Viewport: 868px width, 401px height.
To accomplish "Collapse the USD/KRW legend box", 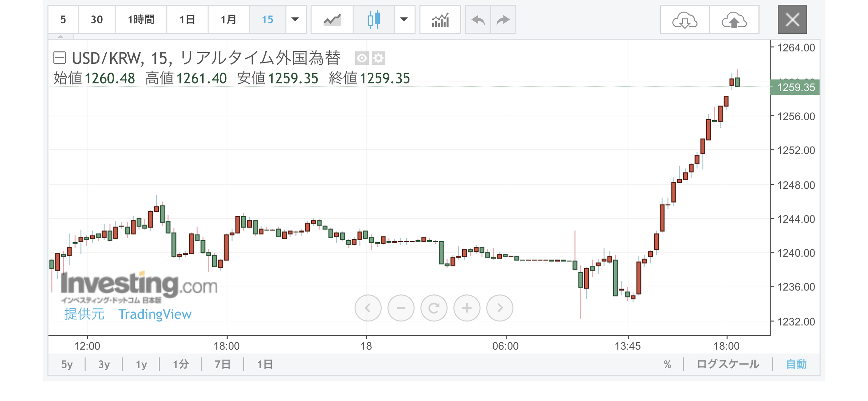I will click(x=59, y=57).
